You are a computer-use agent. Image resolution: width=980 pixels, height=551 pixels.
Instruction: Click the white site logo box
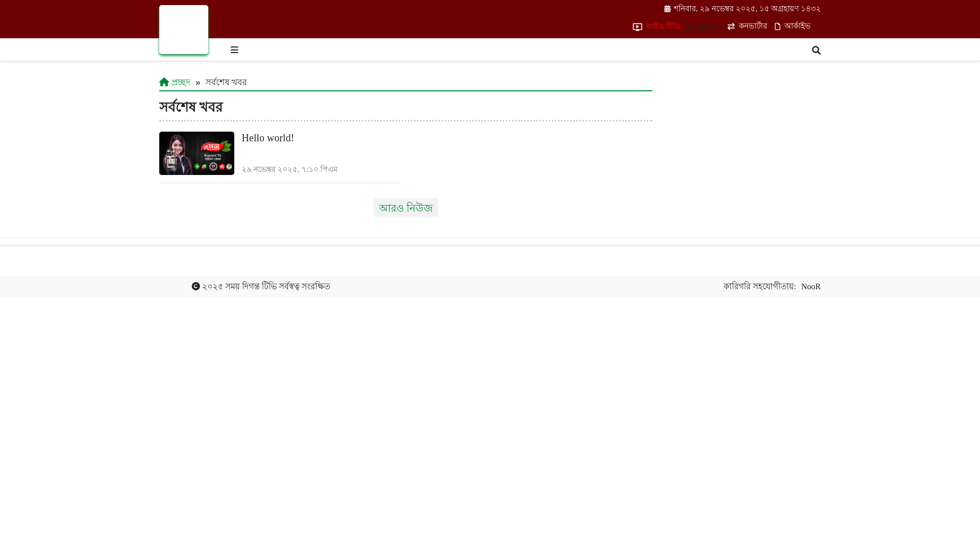click(x=184, y=30)
